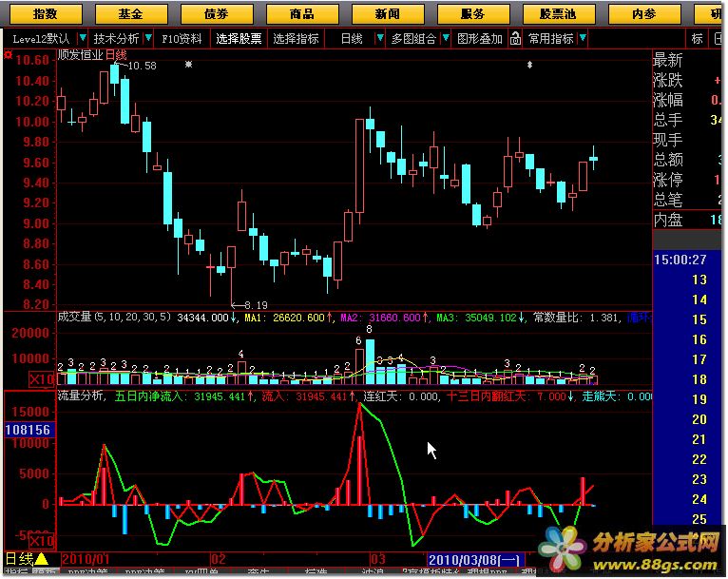Click the 涨幅 row in quote panel

(687, 100)
